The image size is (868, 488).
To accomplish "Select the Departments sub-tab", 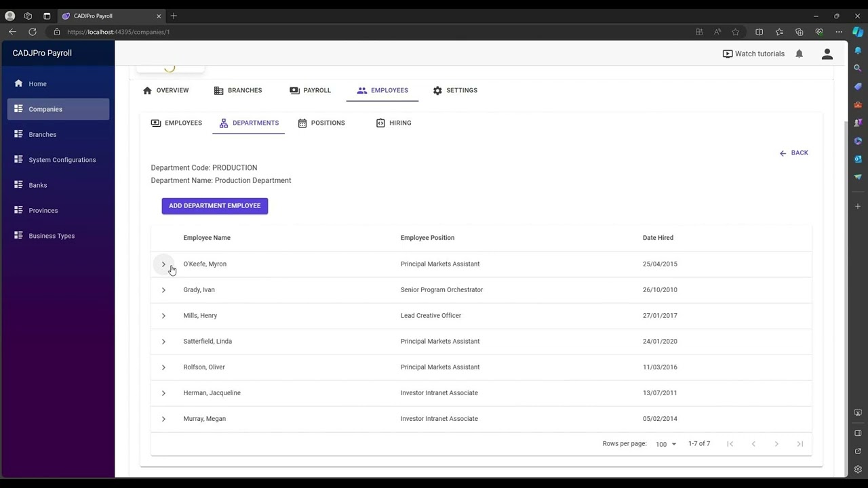I will click(x=249, y=123).
